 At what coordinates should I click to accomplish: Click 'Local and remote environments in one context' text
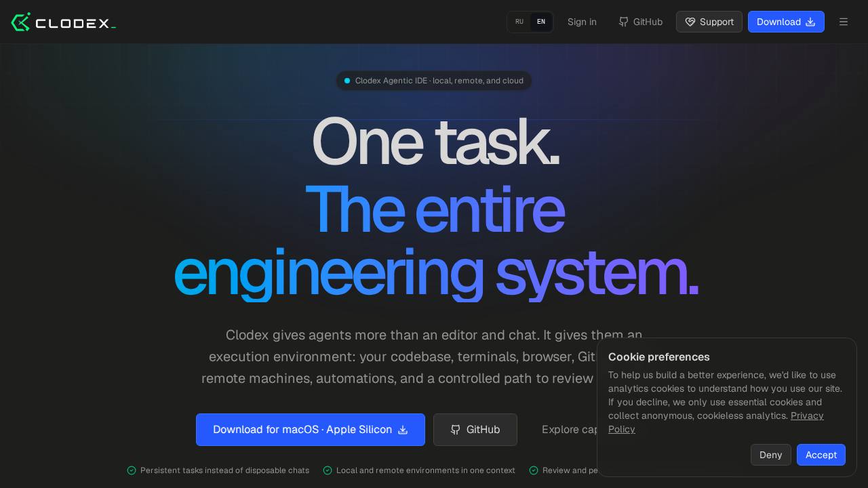pos(426,470)
